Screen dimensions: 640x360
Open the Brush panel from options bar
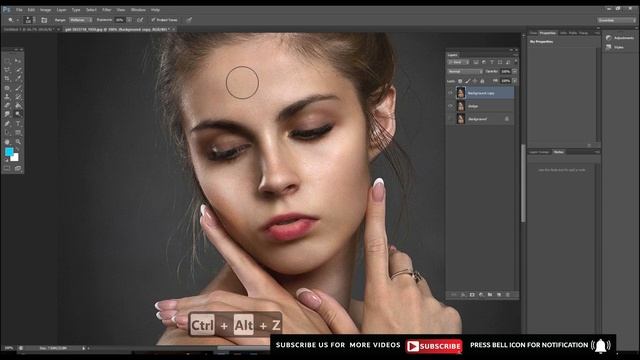point(44,20)
